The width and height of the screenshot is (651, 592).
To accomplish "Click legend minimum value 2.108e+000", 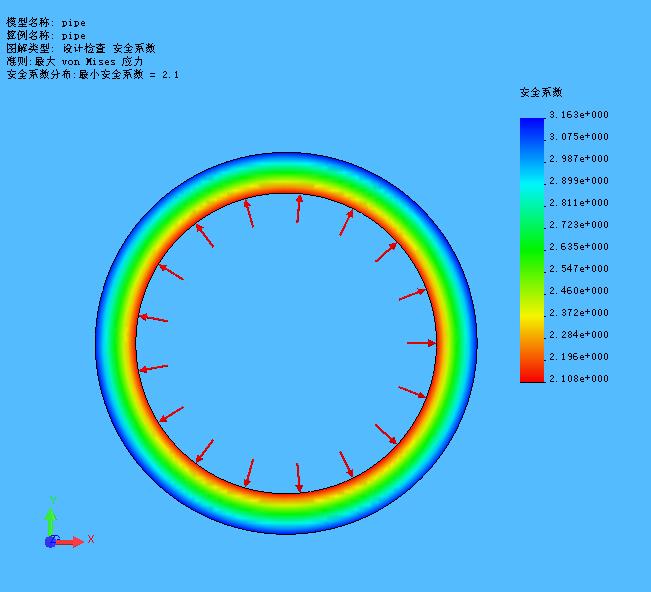I will (579, 379).
